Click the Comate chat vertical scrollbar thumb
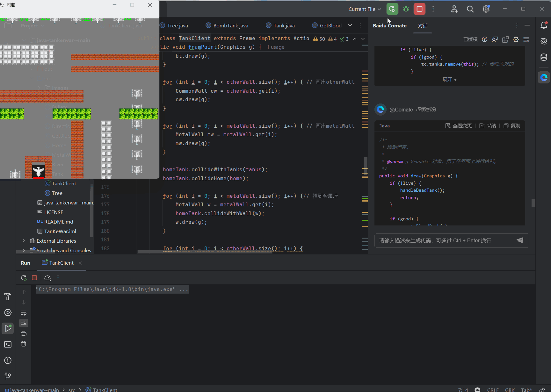Screen dimensions: 551x392 (533, 203)
